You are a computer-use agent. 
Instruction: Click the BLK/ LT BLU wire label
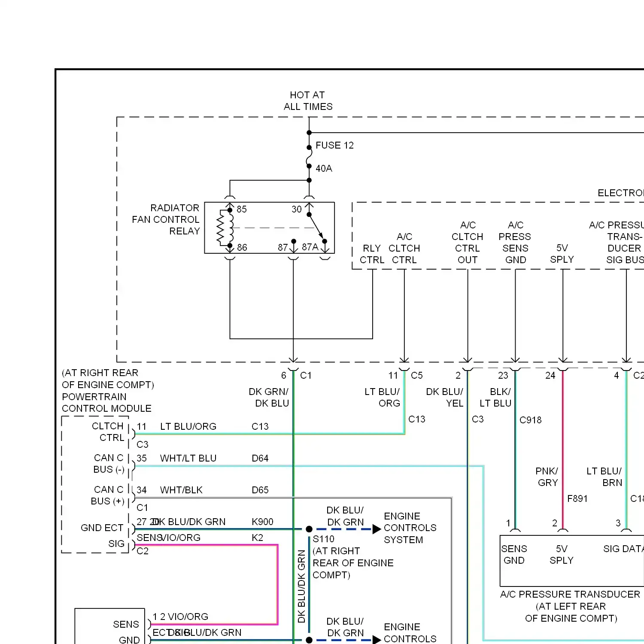pos(495,397)
